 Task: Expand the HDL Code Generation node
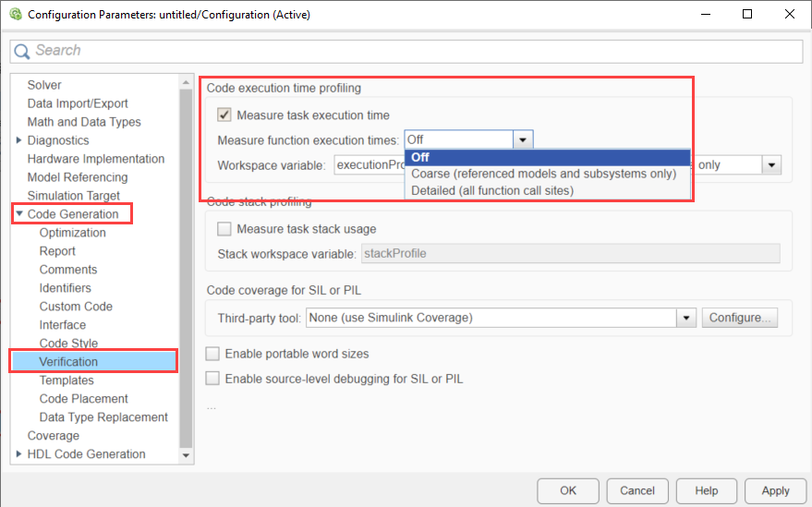pyautogui.click(x=19, y=454)
